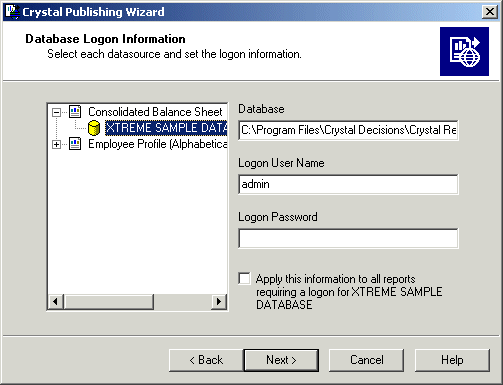Click the Next button
This screenshot has height=385, width=503.
(281, 360)
